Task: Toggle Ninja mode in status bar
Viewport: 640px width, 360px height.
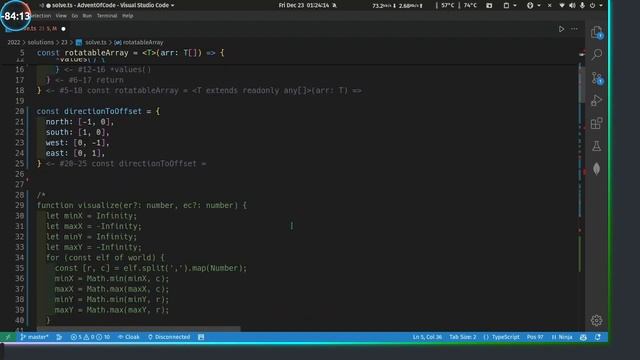Action: click(562, 337)
